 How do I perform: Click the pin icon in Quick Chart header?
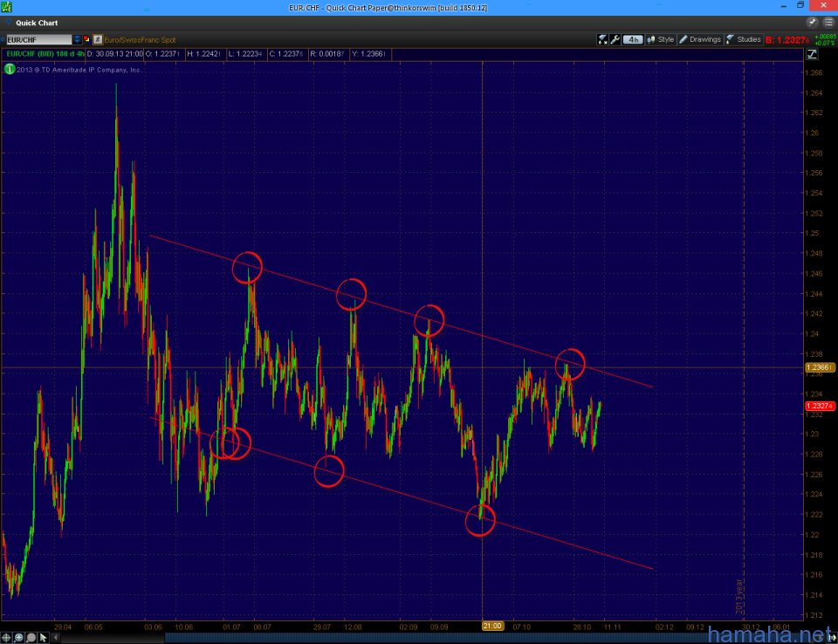pyautogui.click(x=812, y=23)
